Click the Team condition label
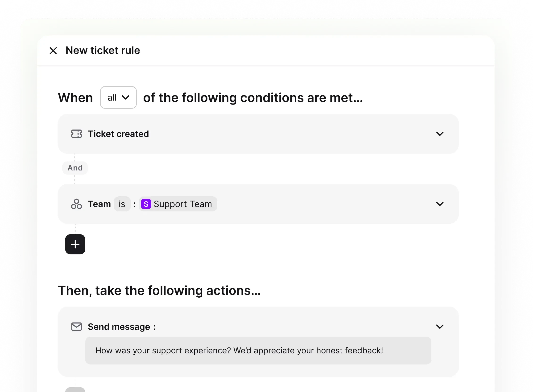533x392 pixels. click(99, 204)
